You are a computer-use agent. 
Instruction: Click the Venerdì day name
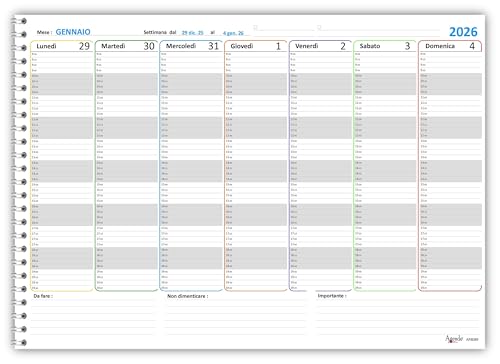click(x=307, y=46)
